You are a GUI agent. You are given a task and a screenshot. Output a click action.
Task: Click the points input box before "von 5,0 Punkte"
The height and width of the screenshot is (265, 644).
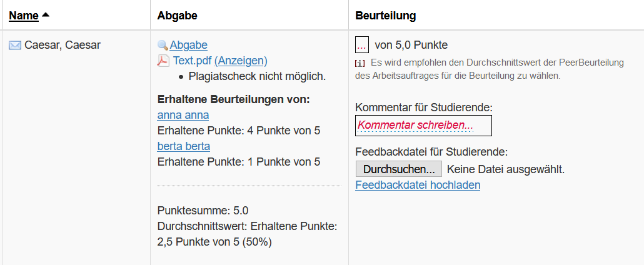362,45
